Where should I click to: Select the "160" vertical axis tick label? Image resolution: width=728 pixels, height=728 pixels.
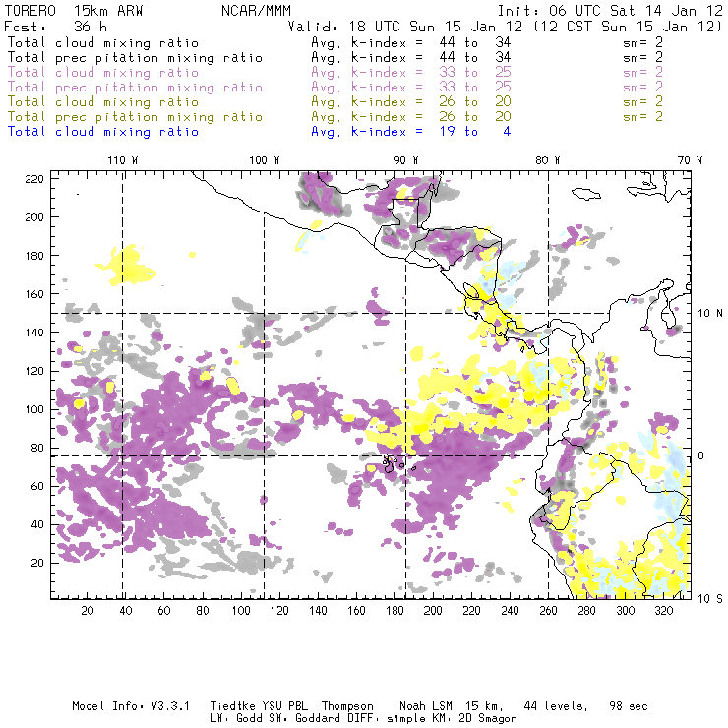(34, 294)
